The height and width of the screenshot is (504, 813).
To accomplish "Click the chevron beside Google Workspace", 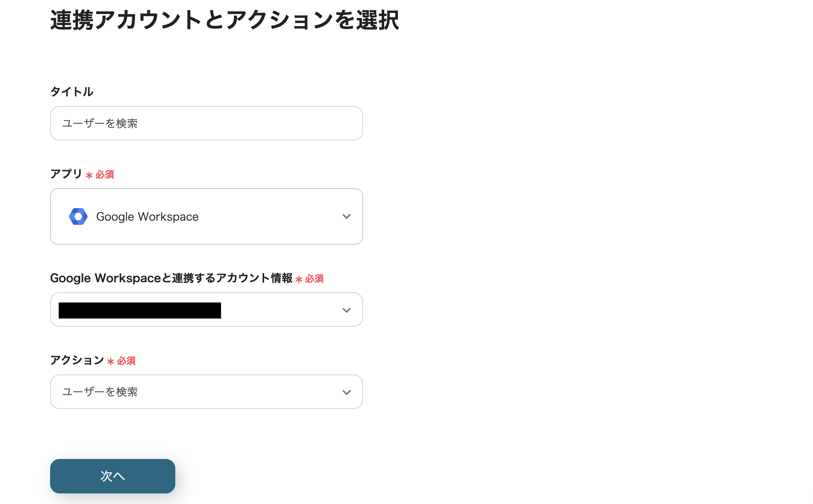I will (346, 216).
